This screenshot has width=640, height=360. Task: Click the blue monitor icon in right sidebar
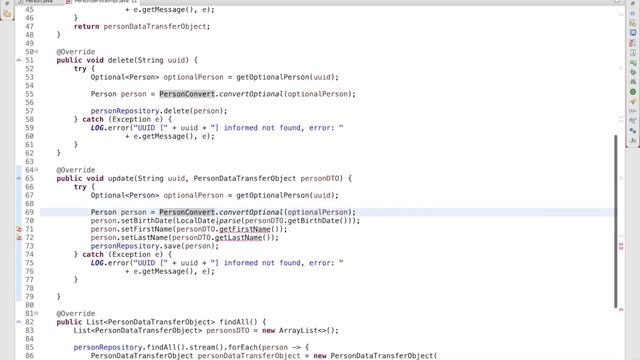pos(633,33)
